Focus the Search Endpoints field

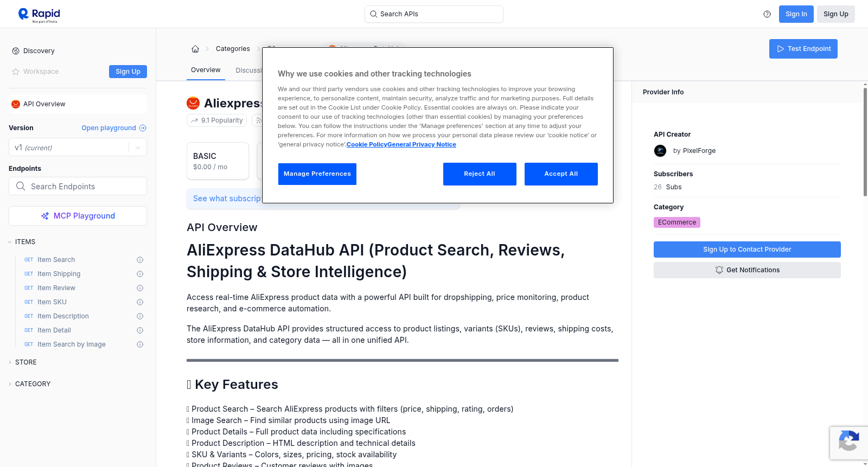tap(78, 186)
